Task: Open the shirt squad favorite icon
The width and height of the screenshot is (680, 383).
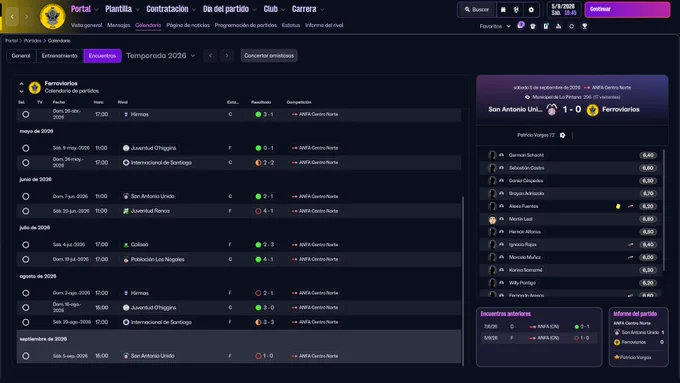Action: point(533,26)
